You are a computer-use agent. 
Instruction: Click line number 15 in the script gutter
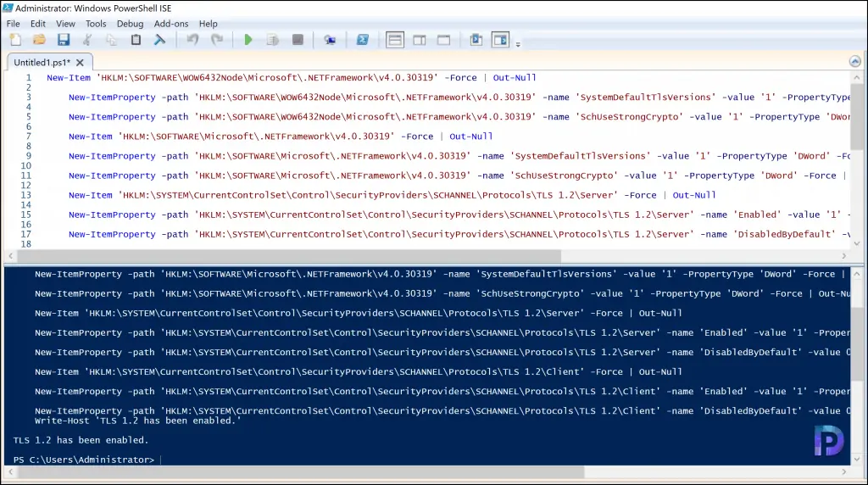point(26,215)
